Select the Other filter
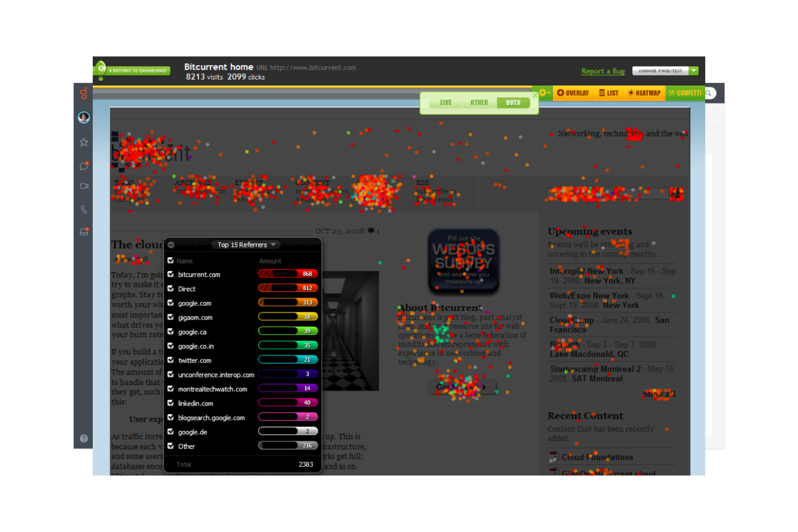The width and height of the screenshot is (798, 532). click(479, 102)
